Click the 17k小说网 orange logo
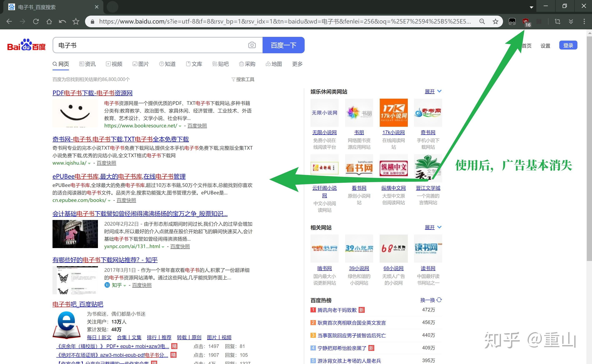The width and height of the screenshot is (592, 364). 394,113
